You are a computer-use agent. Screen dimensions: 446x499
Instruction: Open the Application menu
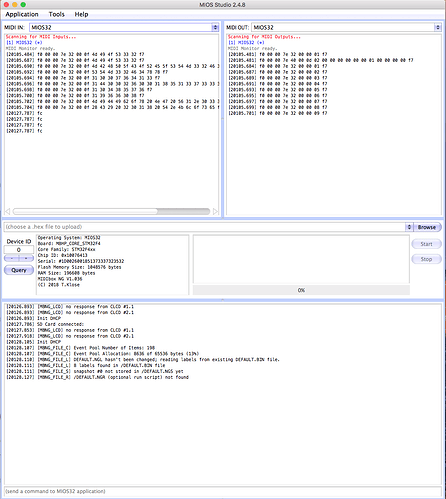pyautogui.click(x=22, y=14)
